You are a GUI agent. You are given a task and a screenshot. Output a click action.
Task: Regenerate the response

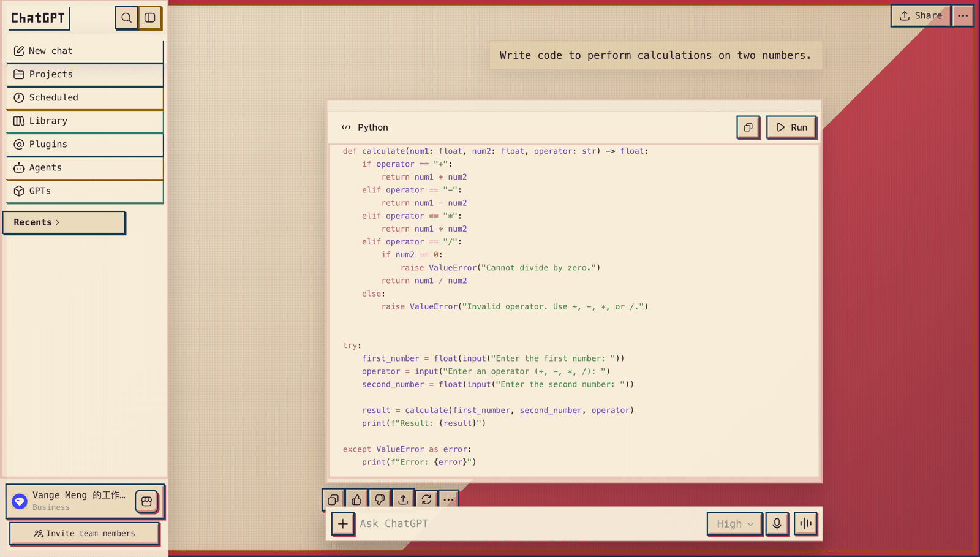tap(426, 499)
